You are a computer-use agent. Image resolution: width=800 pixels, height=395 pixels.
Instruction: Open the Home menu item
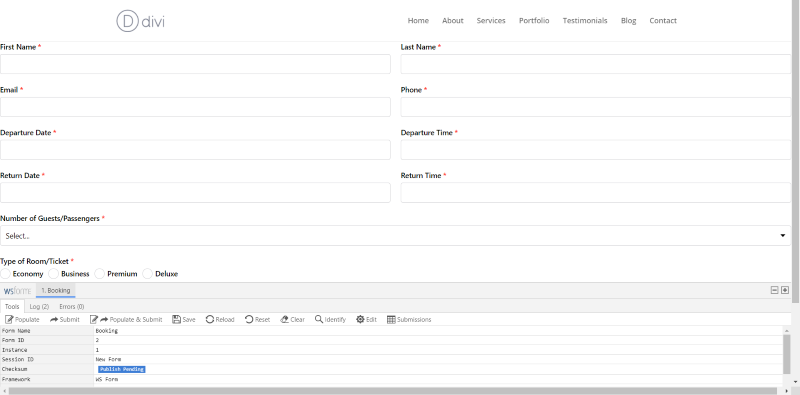(x=418, y=20)
